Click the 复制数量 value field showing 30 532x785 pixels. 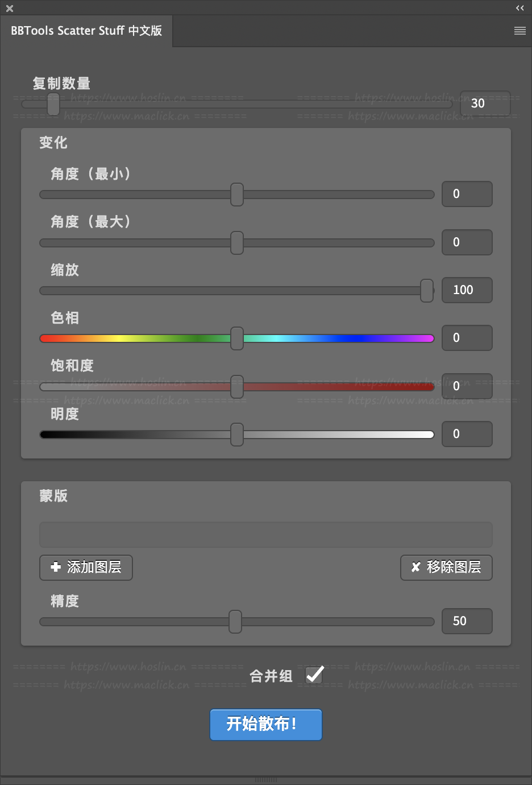coord(485,104)
